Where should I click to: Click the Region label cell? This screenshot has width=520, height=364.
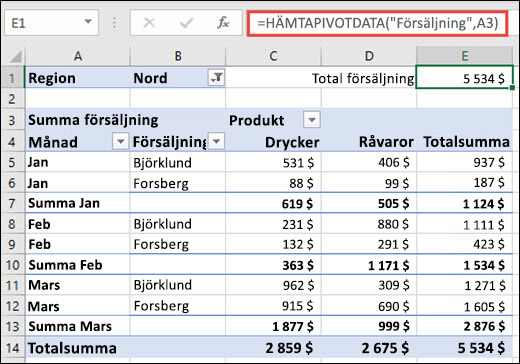pyautogui.click(x=78, y=78)
